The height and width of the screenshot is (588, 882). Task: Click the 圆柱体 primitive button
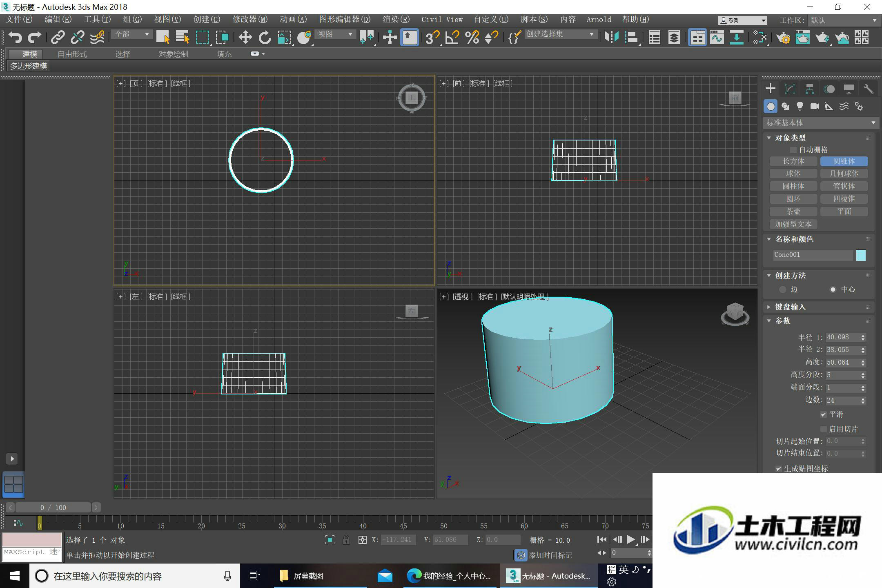pos(793,186)
